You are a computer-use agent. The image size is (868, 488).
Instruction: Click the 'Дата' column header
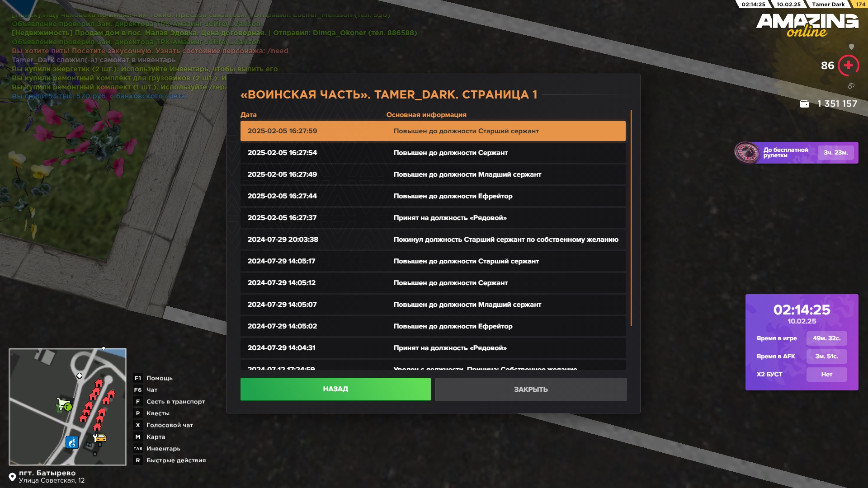click(x=248, y=115)
